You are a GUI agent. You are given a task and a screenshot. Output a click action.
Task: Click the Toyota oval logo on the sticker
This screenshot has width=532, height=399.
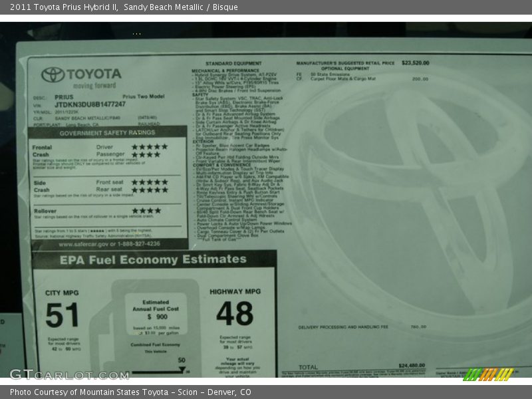[53, 74]
